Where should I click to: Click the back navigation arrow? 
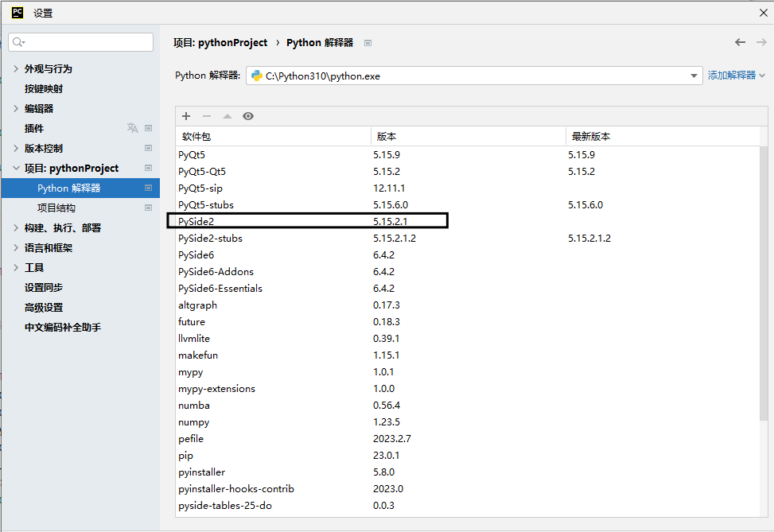pos(740,42)
